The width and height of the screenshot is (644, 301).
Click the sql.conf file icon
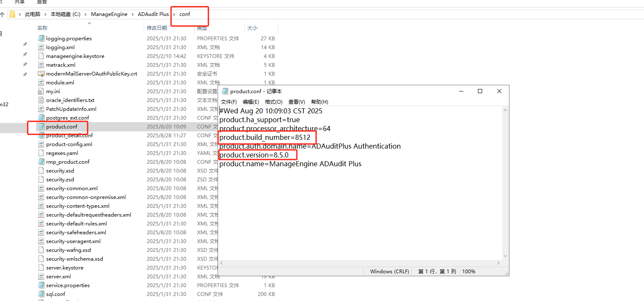41,294
